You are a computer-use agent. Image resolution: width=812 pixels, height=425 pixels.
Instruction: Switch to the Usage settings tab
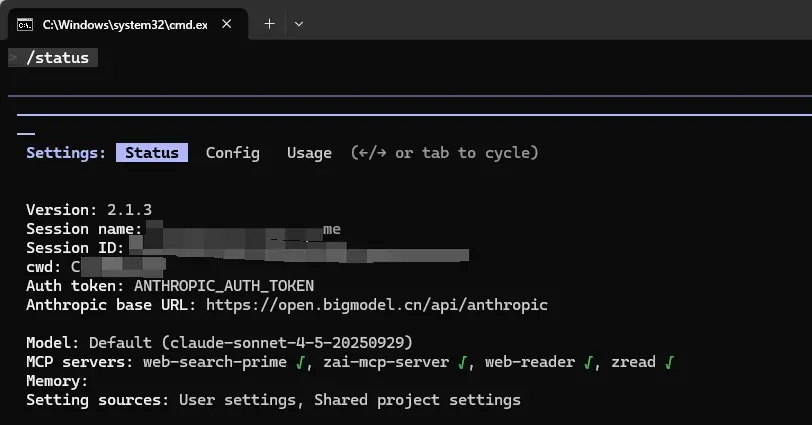(309, 153)
